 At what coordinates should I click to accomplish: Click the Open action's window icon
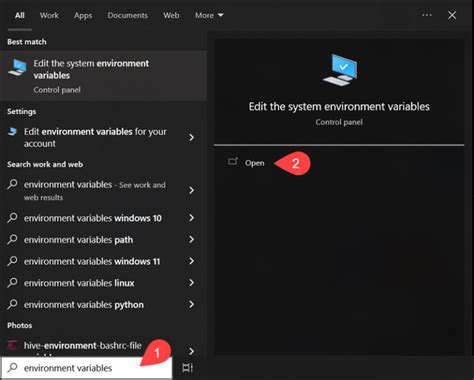pos(233,162)
